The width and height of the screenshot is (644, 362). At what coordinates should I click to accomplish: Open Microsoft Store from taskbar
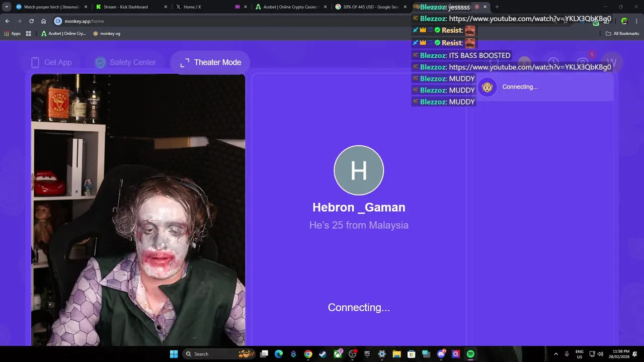click(411, 354)
